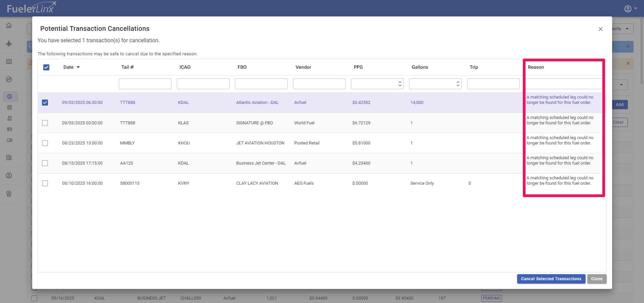Open the fuel pump icon in sidebar

[x=9, y=158]
